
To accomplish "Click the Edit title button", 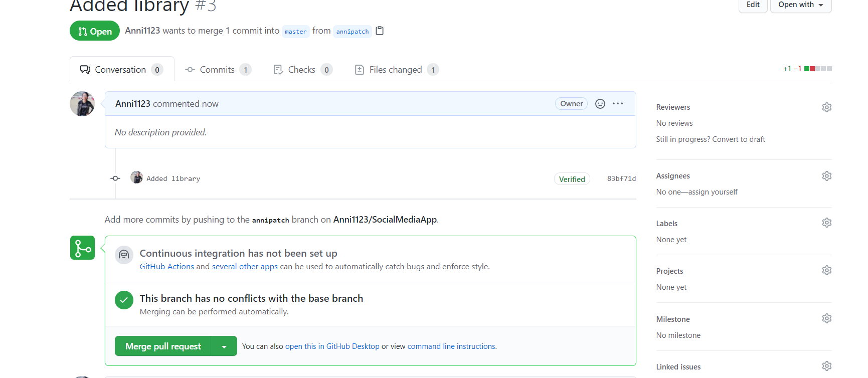I will pyautogui.click(x=753, y=5).
